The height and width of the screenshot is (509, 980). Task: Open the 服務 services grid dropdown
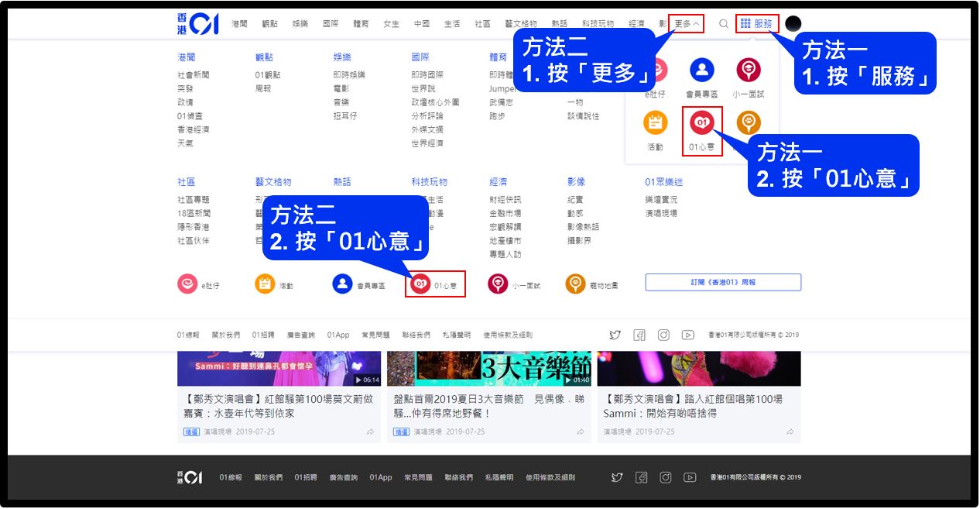click(757, 23)
